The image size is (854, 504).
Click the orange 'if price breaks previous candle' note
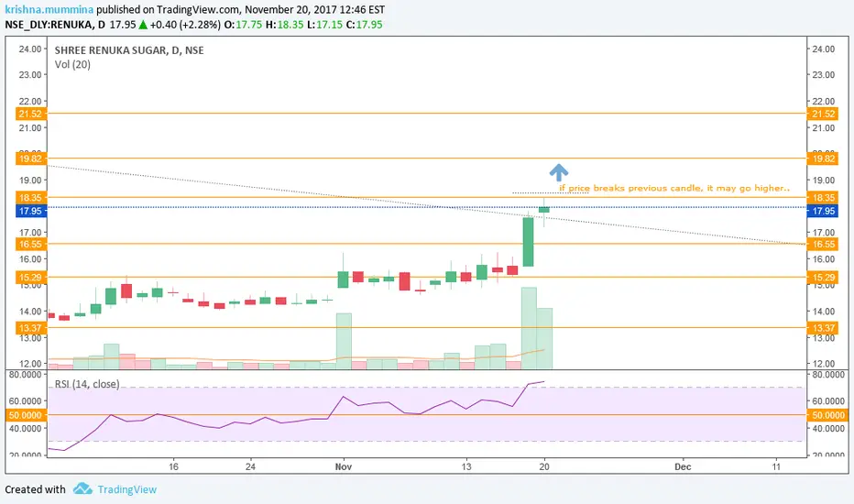pos(674,188)
